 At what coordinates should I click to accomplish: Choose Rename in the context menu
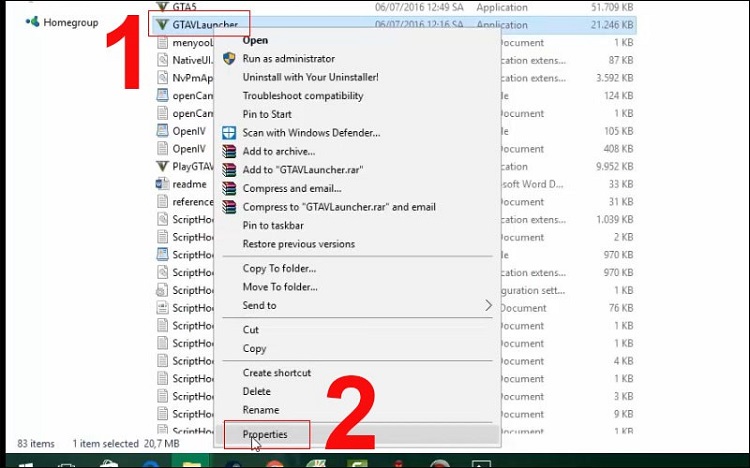tap(261, 410)
